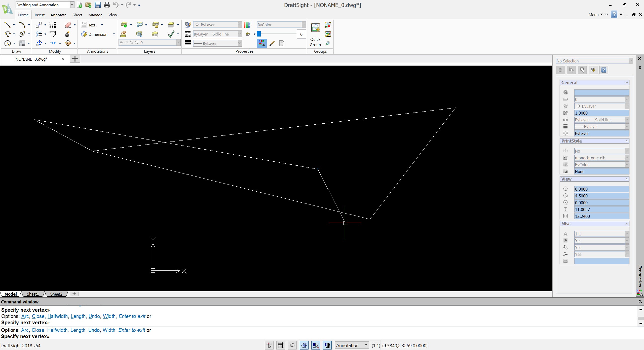Click the Hatch fill tool
The image size is (644, 350).
[22, 43]
